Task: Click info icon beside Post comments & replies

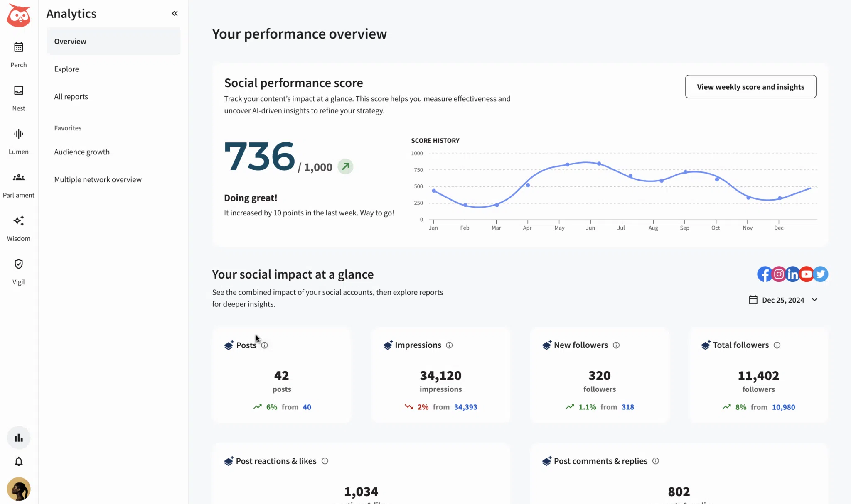Action: pos(656,461)
